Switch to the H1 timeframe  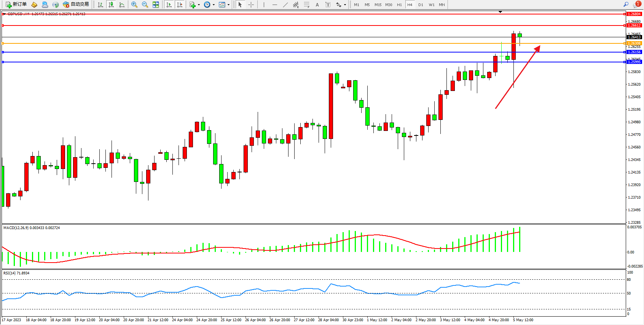pos(399,5)
